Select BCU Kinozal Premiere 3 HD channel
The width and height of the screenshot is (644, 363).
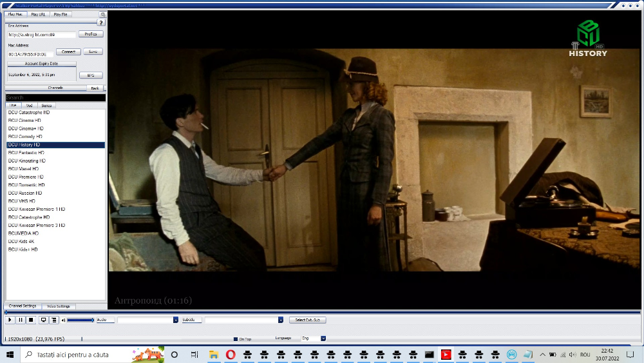click(55, 225)
